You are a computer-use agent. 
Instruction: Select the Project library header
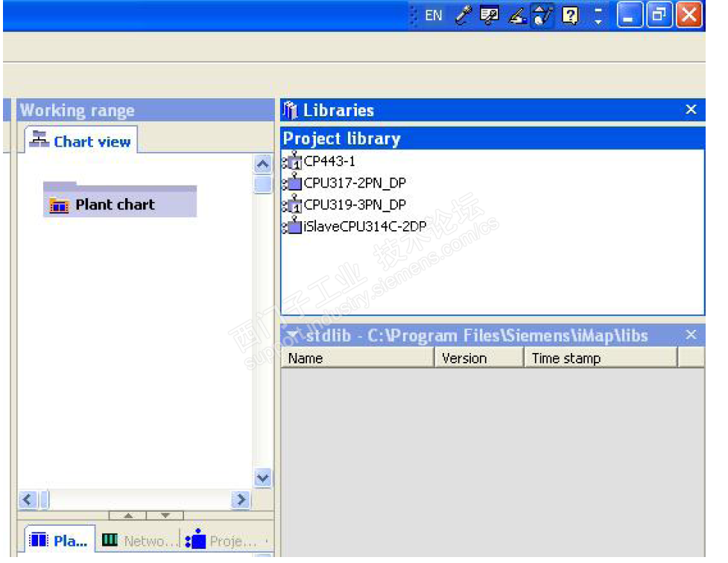pyautogui.click(x=493, y=139)
